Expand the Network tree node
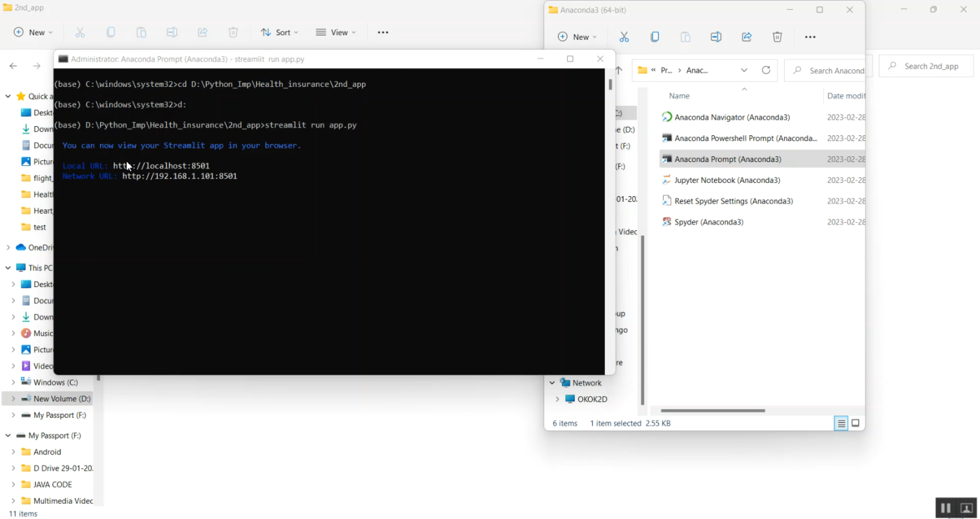 pos(552,383)
